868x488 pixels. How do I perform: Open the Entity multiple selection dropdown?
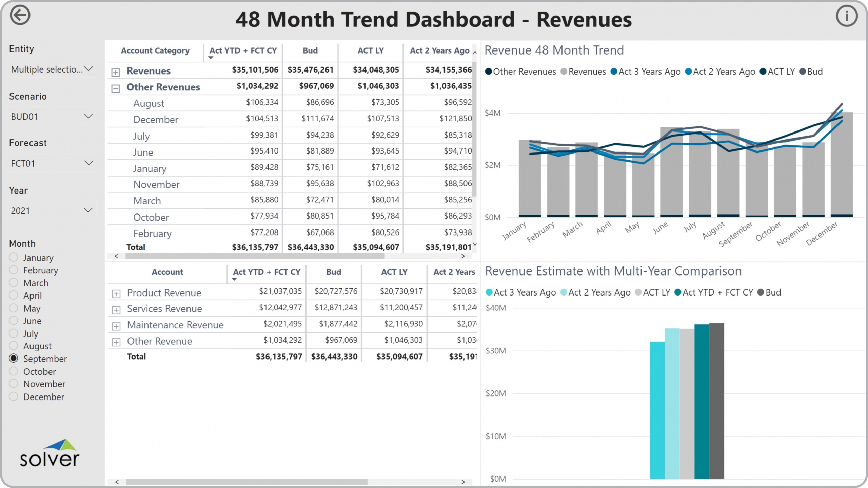tap(52, 69)
